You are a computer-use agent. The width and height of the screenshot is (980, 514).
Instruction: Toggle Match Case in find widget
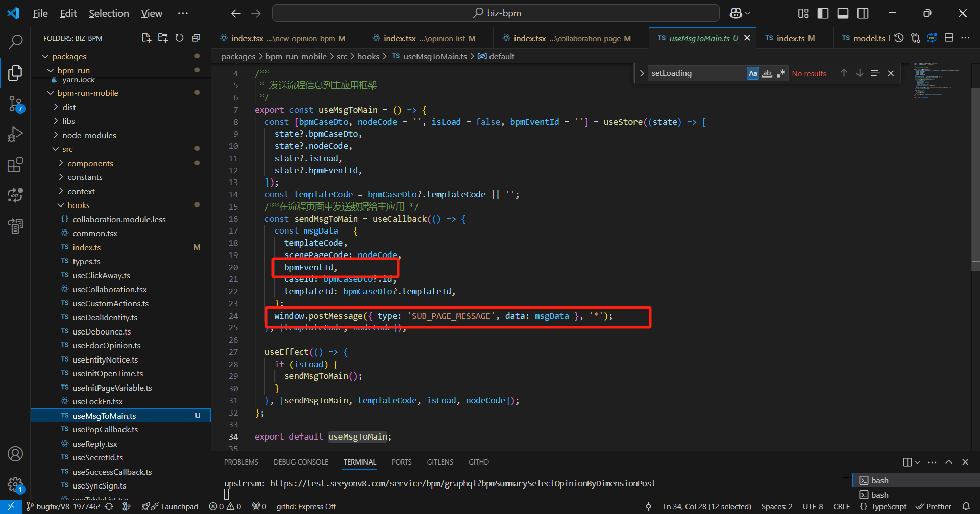pos(753,73)
